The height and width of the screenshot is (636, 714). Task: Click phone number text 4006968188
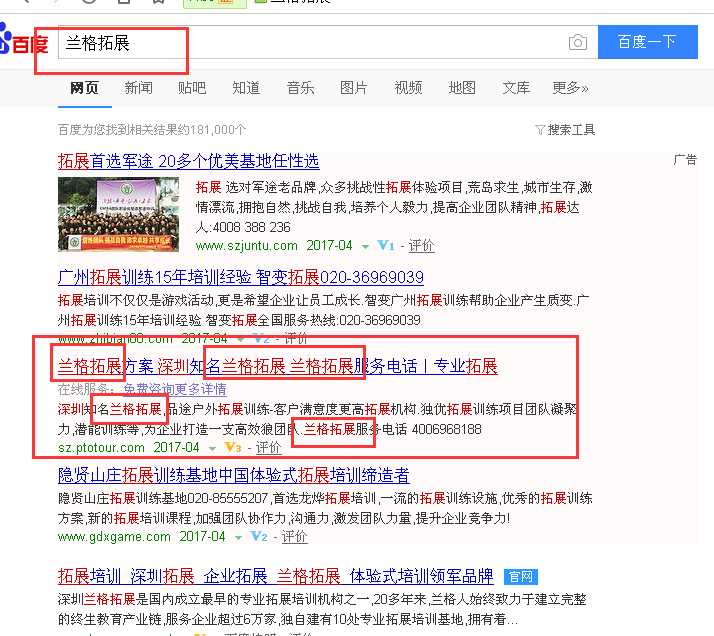447,429
